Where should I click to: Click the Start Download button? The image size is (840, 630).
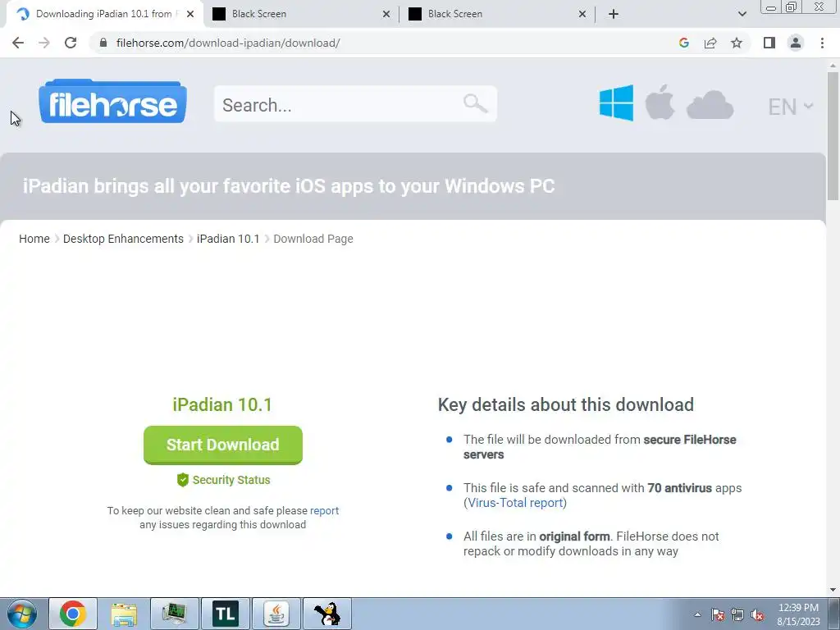(x=223, y=445)
